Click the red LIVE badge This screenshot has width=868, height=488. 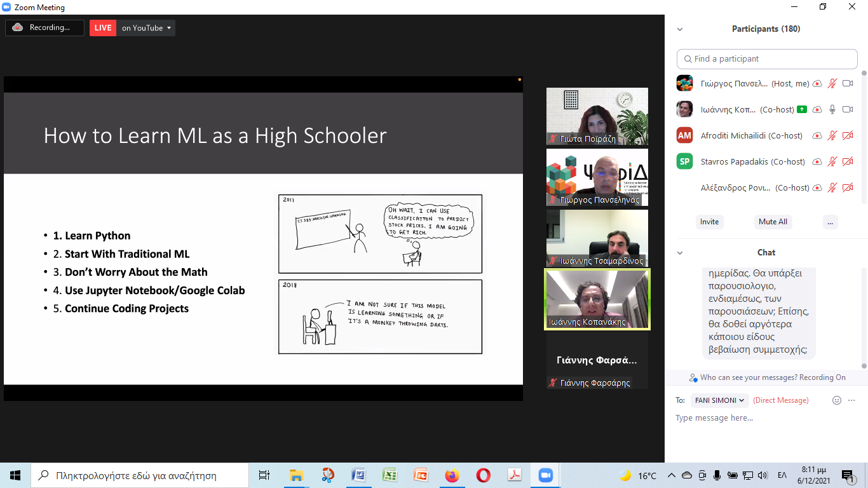pyautogui.click(x=103, y=28)
